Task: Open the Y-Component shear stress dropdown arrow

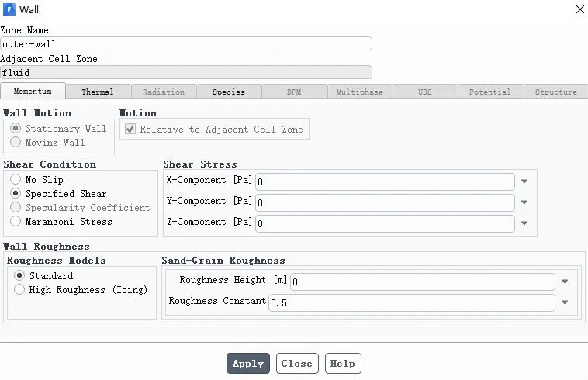Action: point(524,202)
